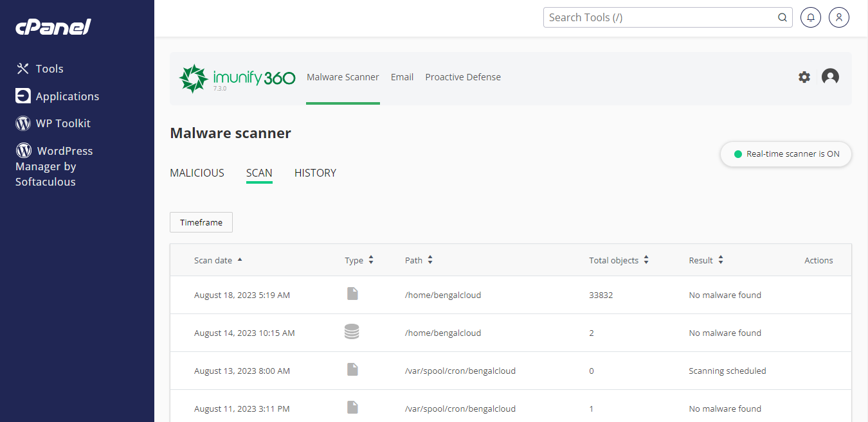868x422 pixels.
Task: Click the magnifier icon in Search Tools
Action: 782,17
